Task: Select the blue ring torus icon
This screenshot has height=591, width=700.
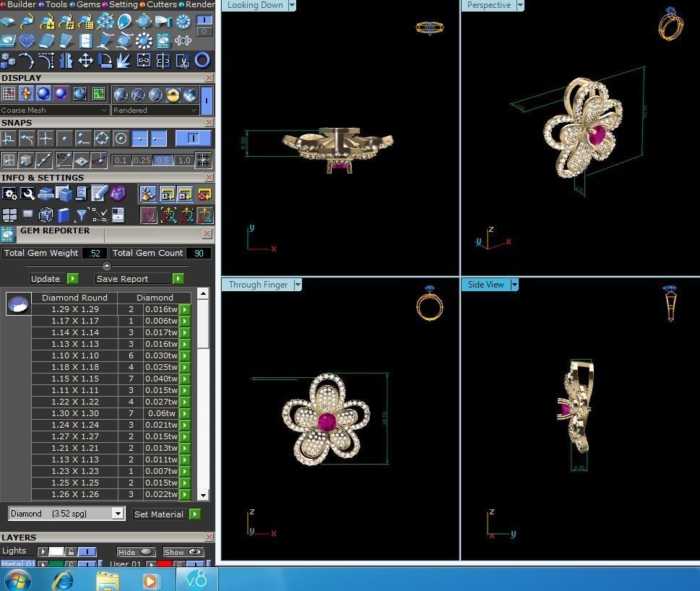Action: pos(202,60)
